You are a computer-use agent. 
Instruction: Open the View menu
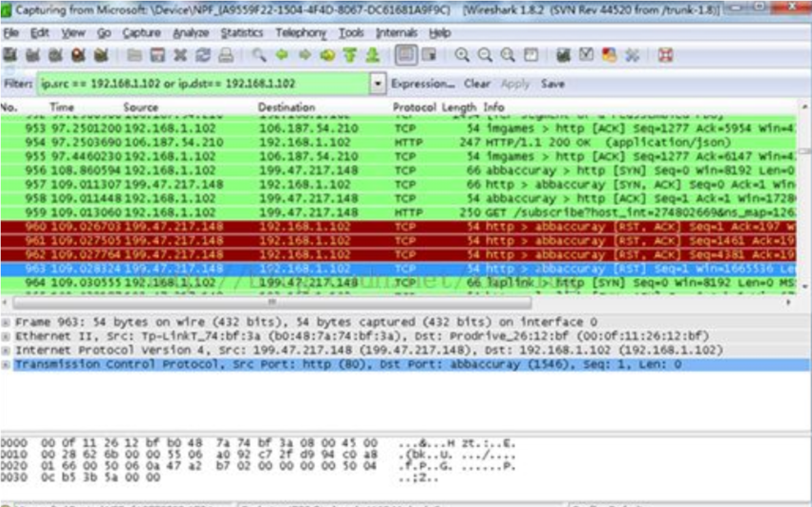click(73, 33)
